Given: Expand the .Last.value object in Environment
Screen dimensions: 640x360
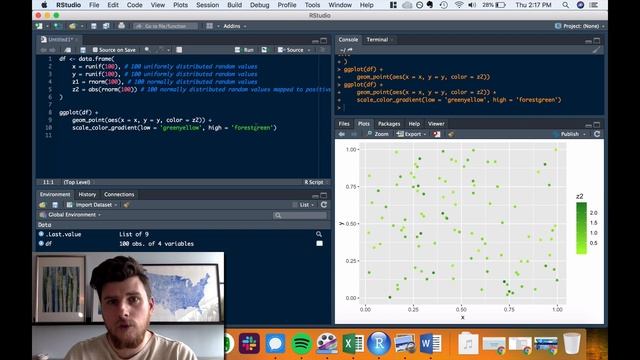Looking at the screenshot, I should coord(41,234).
